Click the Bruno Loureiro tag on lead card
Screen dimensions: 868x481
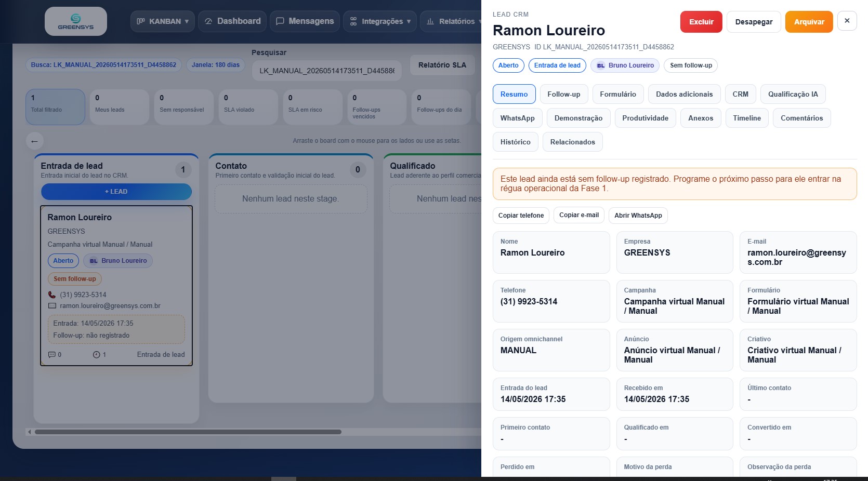118,261
